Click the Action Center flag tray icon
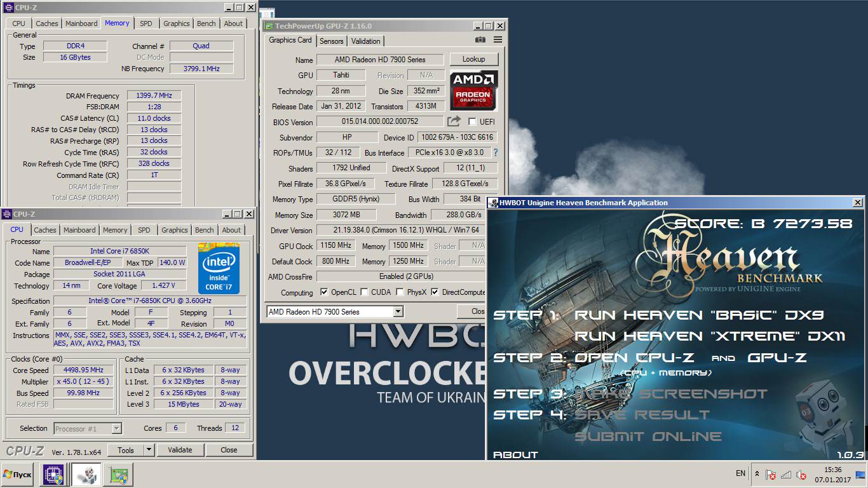 (771, 475)
